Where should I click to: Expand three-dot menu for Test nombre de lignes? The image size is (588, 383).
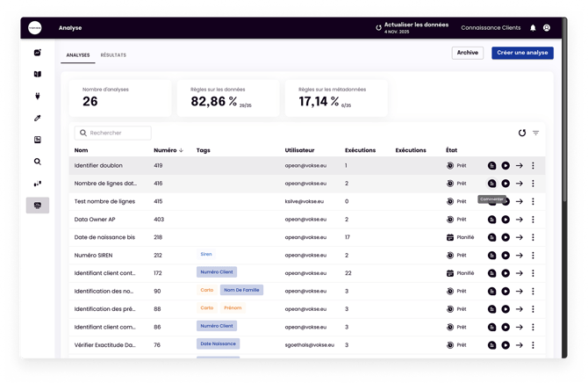(533, 201)
